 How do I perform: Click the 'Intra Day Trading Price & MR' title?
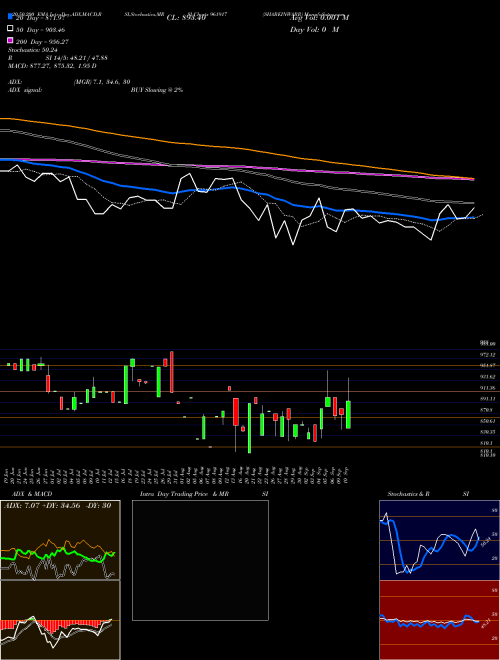(x=184, y=494)
